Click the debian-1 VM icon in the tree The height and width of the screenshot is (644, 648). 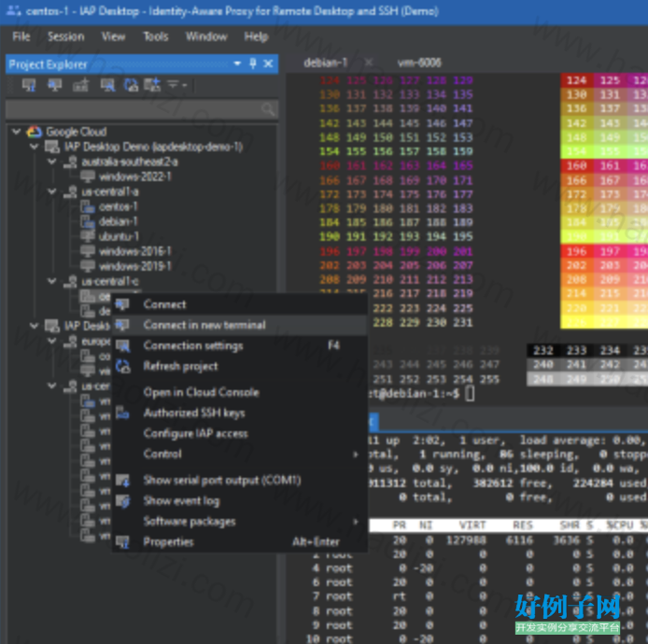88,222
